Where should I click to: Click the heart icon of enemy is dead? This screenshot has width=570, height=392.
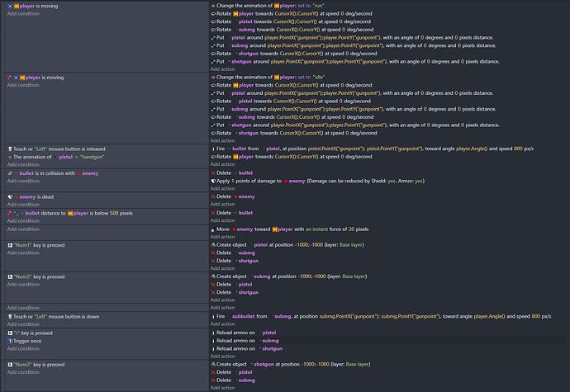pyautogui.click(x=7, y=197)
